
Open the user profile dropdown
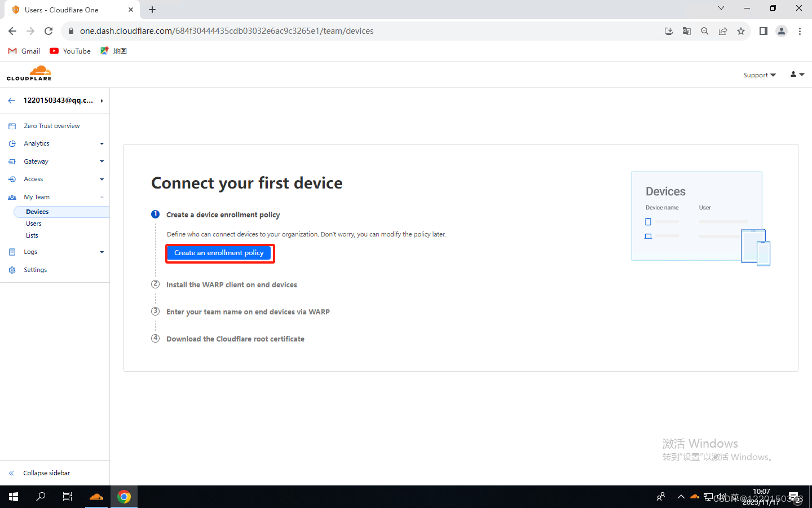pyautogui.click(x=797, y=75)
